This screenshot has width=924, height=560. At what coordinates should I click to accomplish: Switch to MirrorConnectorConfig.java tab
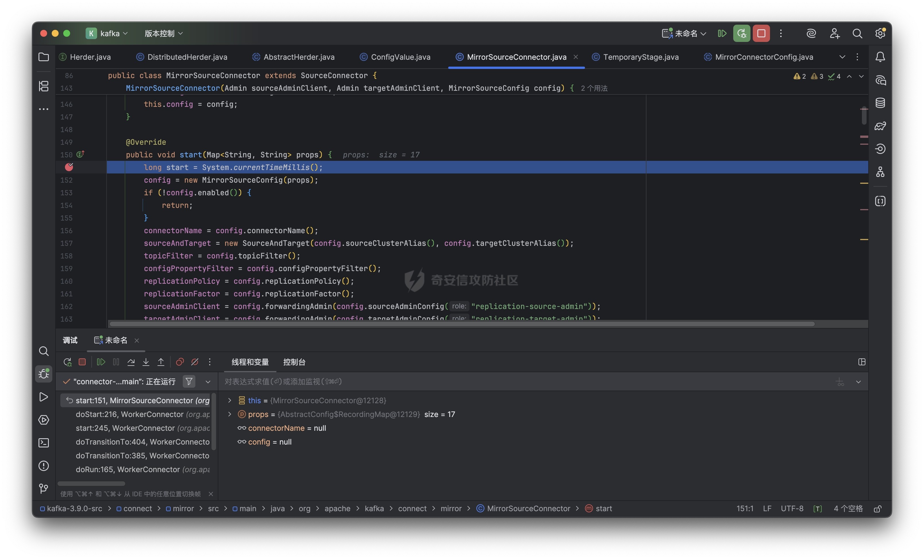click(x=758, y=57)
